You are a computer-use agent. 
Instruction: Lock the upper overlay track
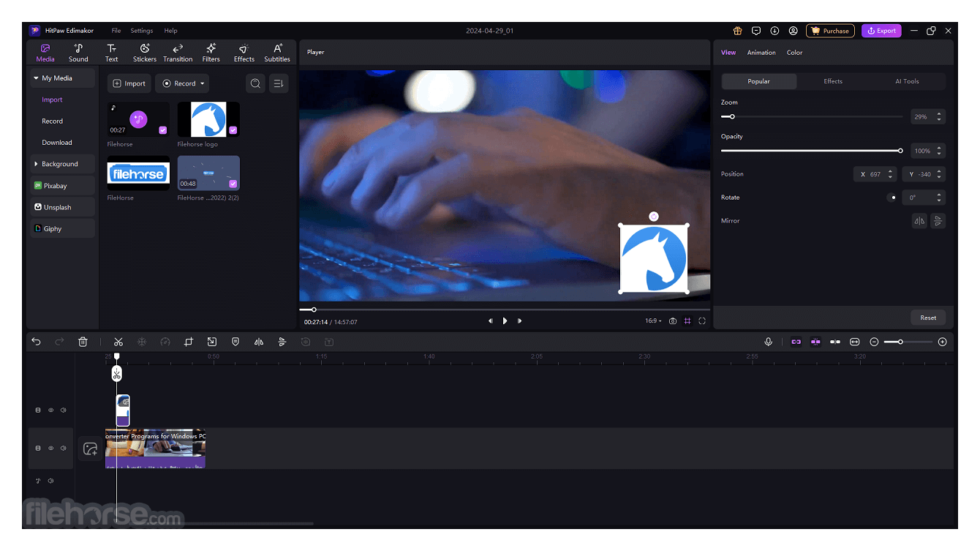coord(38,410)
